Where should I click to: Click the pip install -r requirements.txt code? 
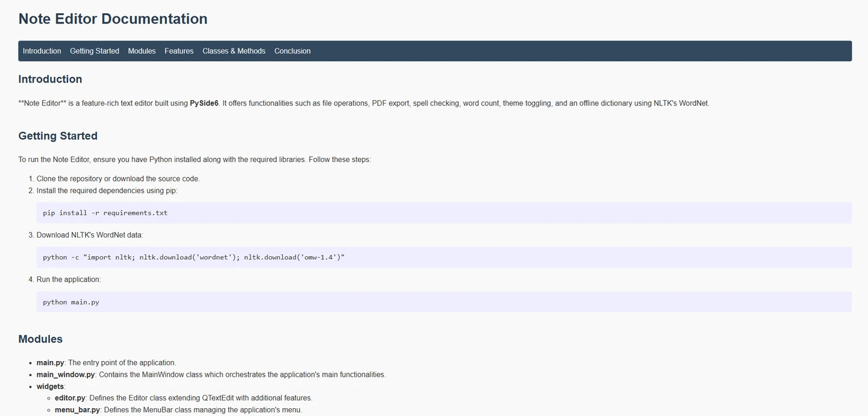pos(444,213)
